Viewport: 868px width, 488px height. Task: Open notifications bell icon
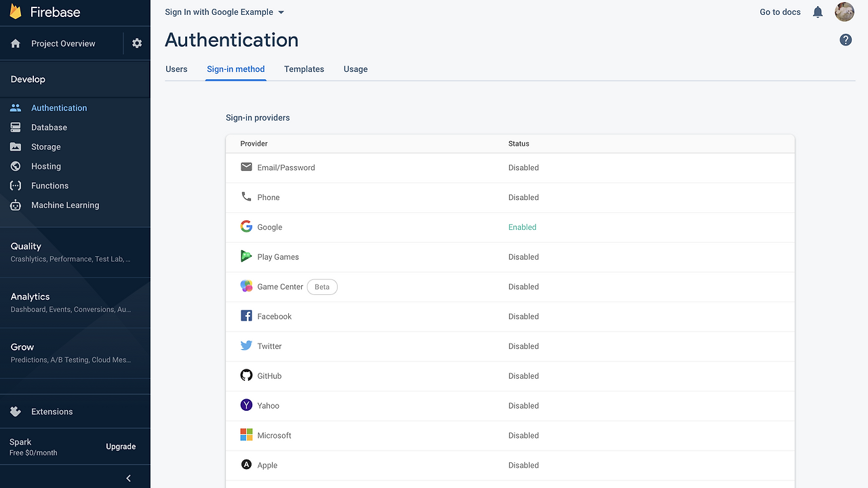point(818,12)
